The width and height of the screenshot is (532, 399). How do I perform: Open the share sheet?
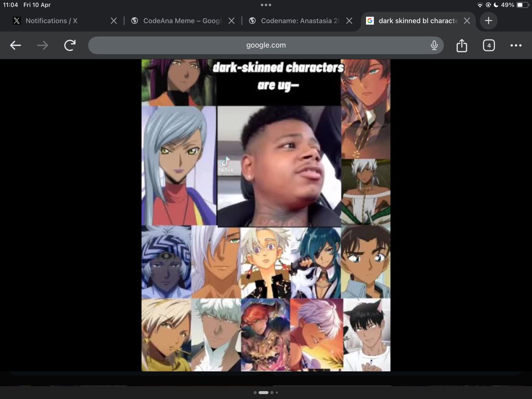pos(462,45)
